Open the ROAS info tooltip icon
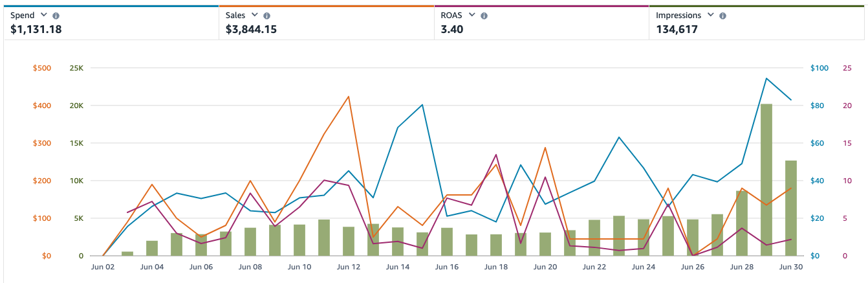The height and width of the screenshot is (283, 868). click(x=484, y=16)
